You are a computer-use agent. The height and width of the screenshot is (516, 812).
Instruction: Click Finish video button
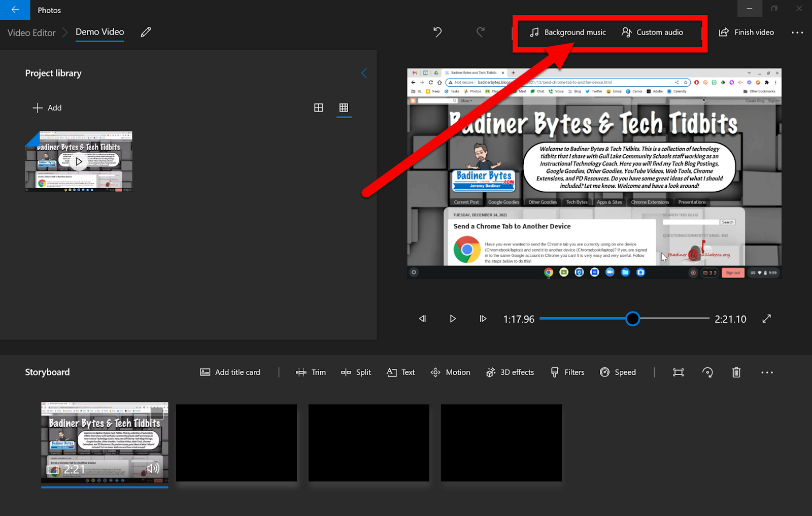pos(747,32)
